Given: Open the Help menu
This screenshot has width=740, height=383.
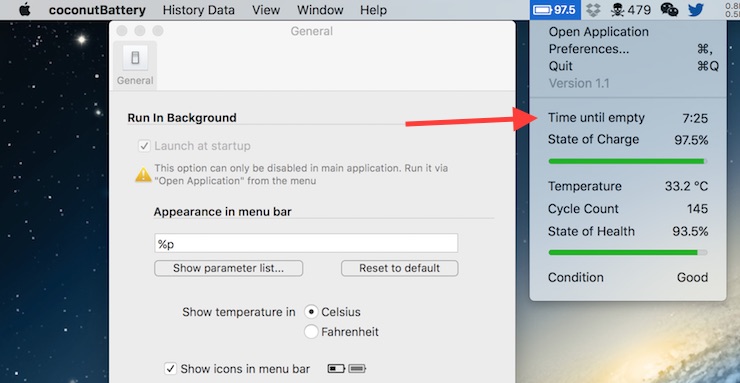Looking at the screenshot, I should 373,10.
